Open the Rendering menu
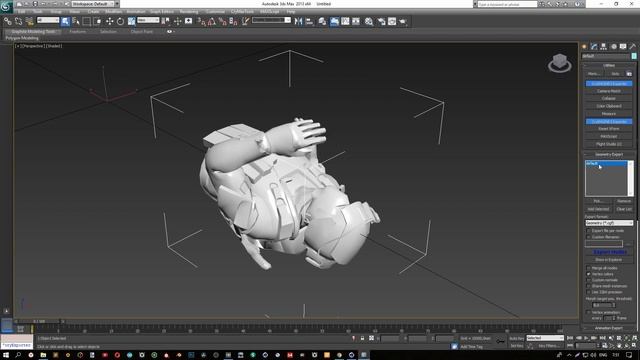640x360 pixels. [189, 11]
